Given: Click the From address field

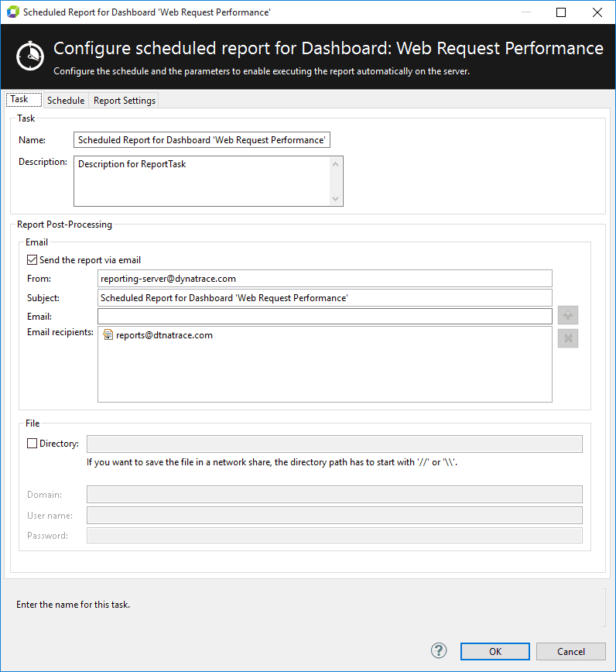Looking at the screenshot, I should (x=325, y=279).
